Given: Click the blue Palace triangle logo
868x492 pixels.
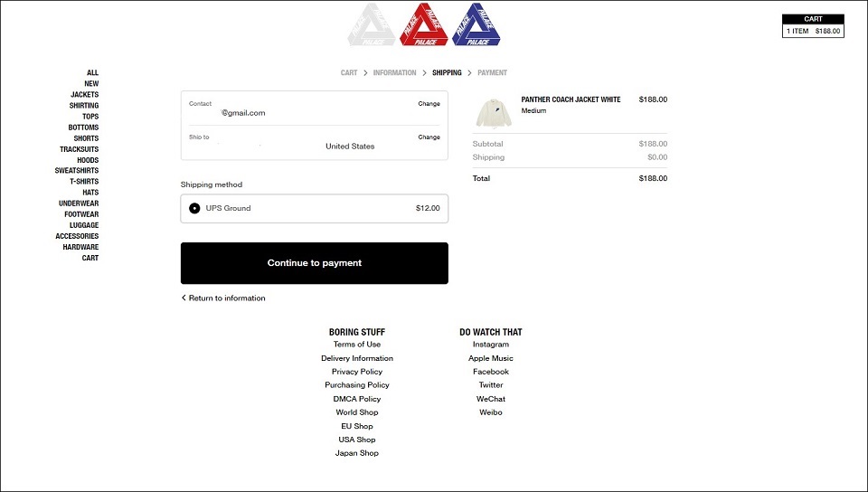Looking at the screenshot, I should 476,25.
